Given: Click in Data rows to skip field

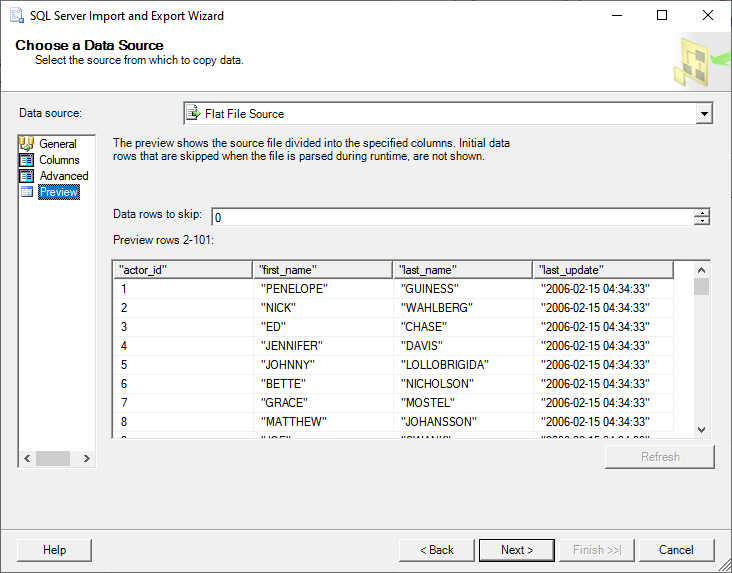Looking at the screenshot, I should (x=450, y=217).
